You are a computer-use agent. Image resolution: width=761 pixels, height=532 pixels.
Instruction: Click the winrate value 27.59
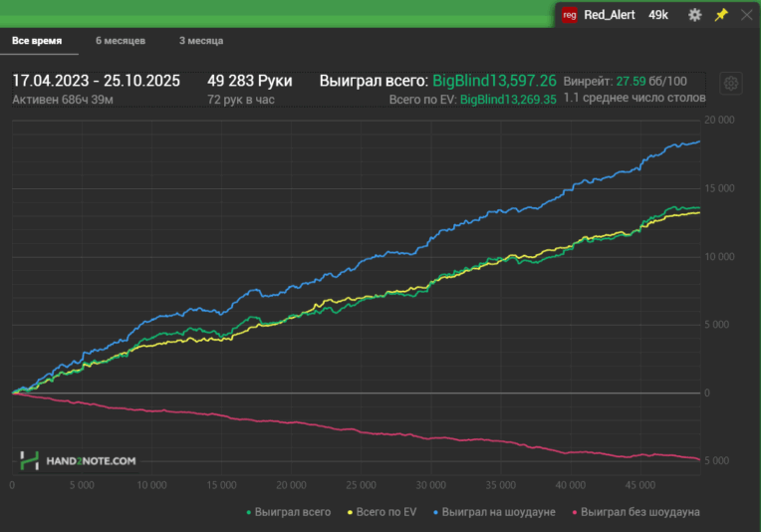pos(632,81)
